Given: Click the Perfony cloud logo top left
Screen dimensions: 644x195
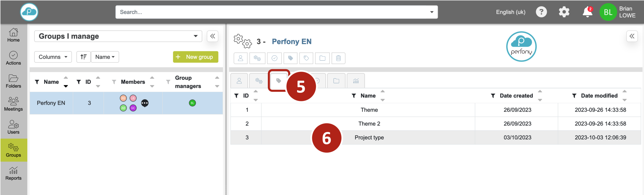Looking at the screenshot, I should [29, 12].
